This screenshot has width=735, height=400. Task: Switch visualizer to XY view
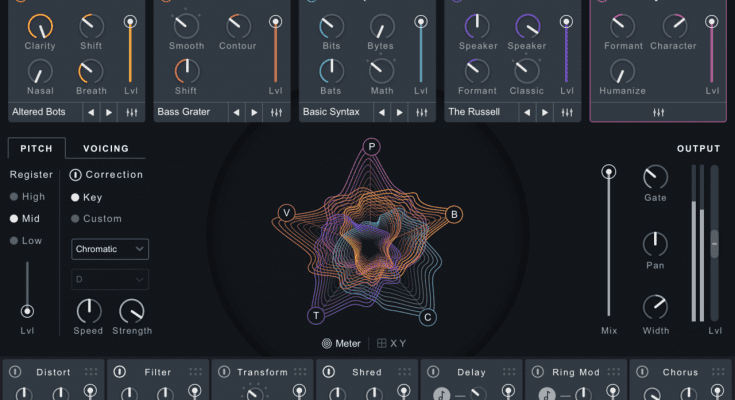pos(392,344)
